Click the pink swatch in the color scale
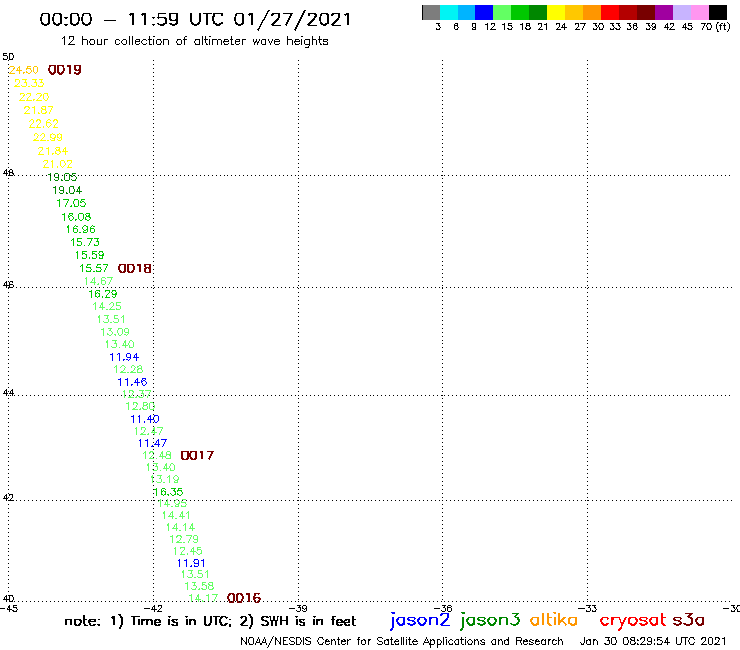Image resolution: width=740 pixels, height=650 pixels. point(700,13)
